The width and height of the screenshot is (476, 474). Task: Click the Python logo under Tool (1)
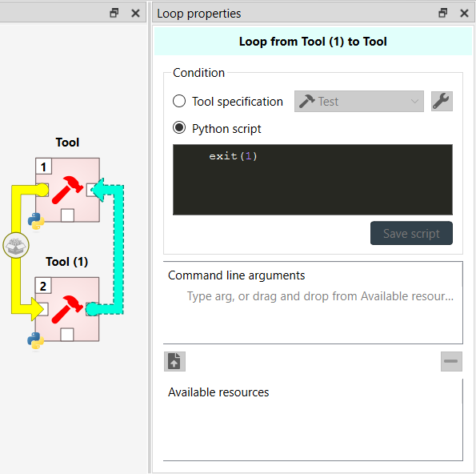[x=35, y=340]
